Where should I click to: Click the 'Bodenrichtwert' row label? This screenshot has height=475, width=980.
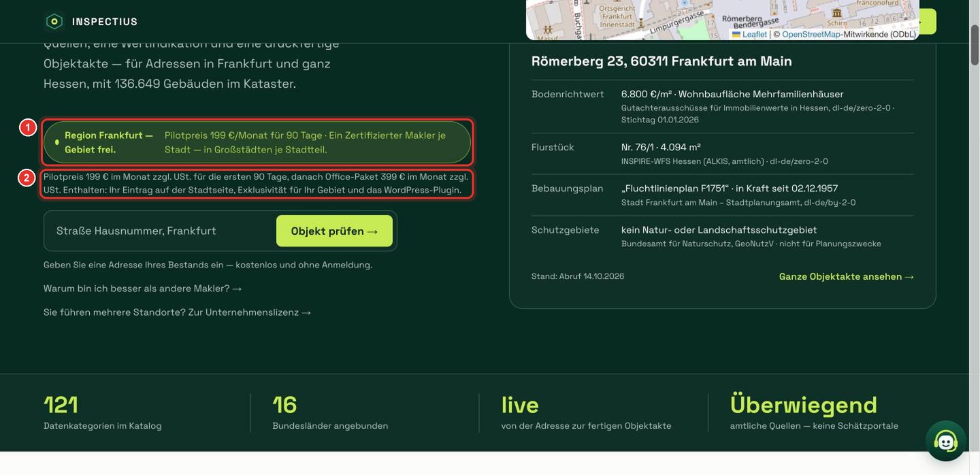click(568, 94)
